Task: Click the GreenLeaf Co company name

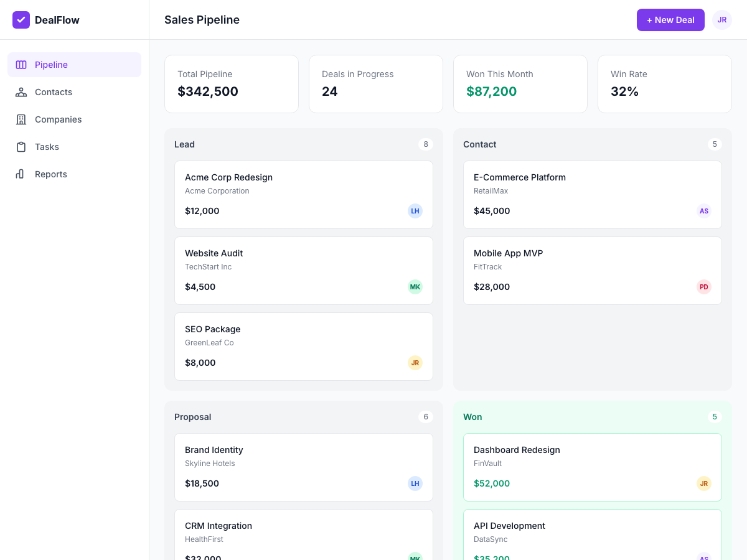Action: [x=209, y=343]
